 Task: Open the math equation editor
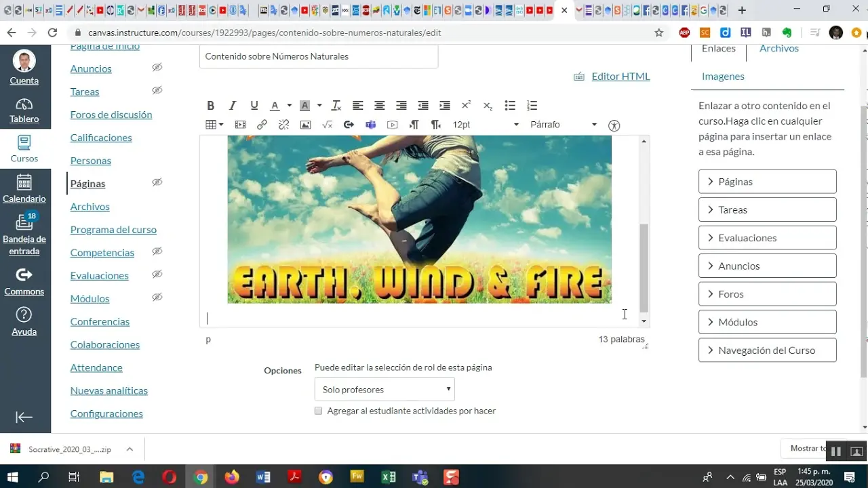(328, 125)
